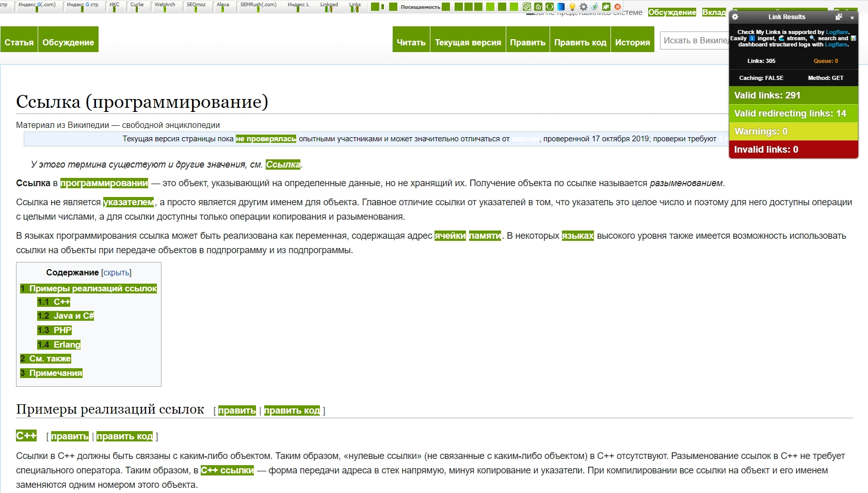Click the Valid links: 291 bar
Screen dimensions: 868x493
click(x=793, y=95)
